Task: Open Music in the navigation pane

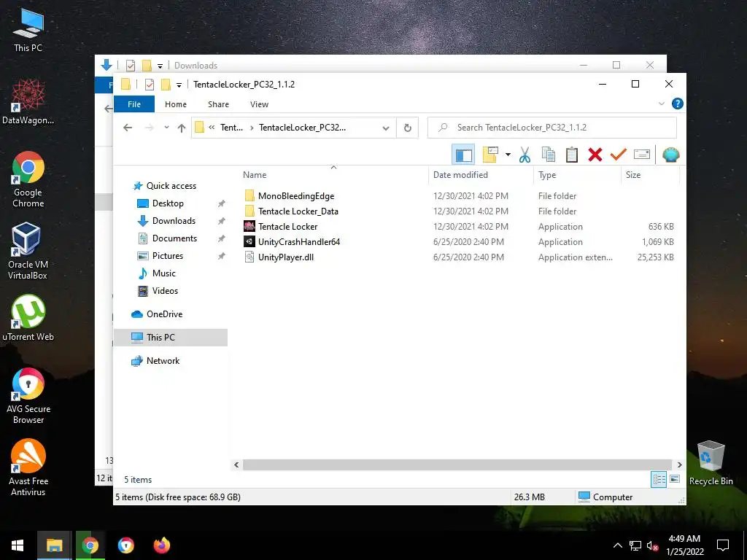Action: [x=163, y=273]
